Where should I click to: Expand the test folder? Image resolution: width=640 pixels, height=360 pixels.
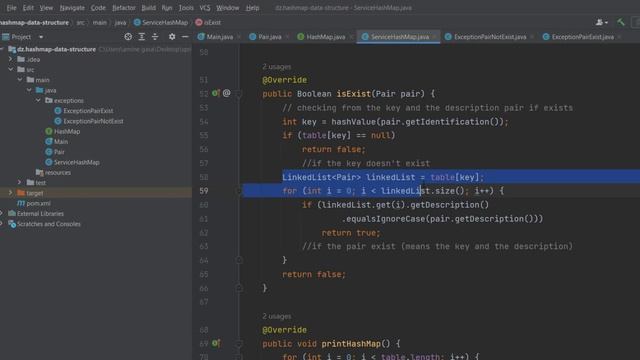[20, 182]
